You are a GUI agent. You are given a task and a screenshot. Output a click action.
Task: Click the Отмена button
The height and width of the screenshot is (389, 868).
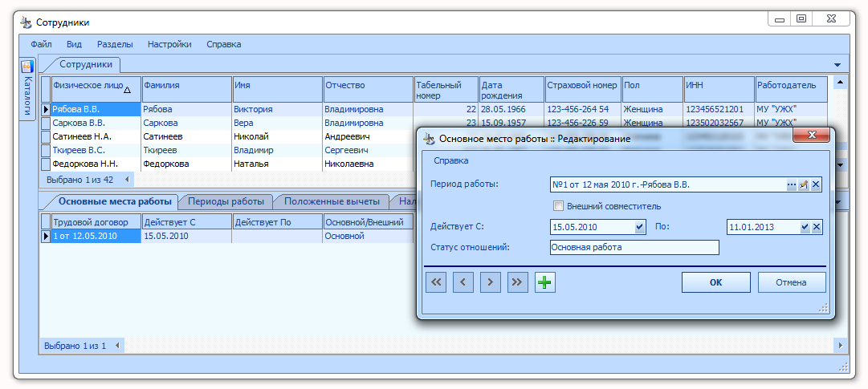792,282
